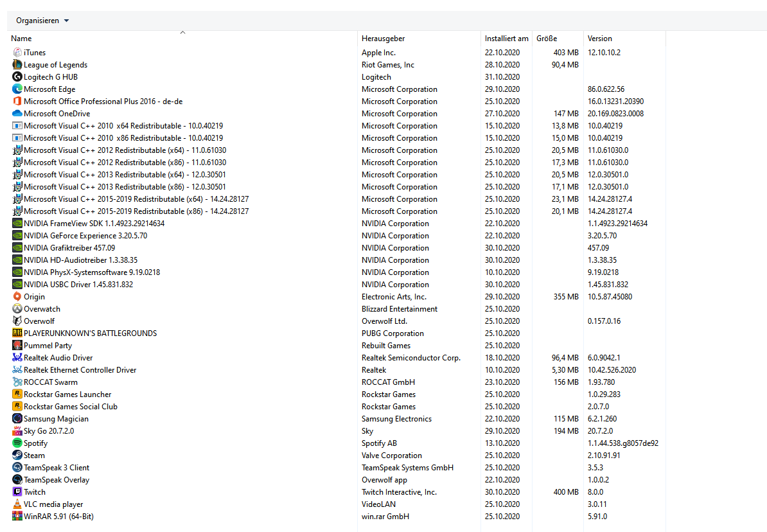This screenshot has width=767, height=532.
Task: Select NVIDIA HD-Audiotreiber 1.3.38.35 entry
Action: 81,260
